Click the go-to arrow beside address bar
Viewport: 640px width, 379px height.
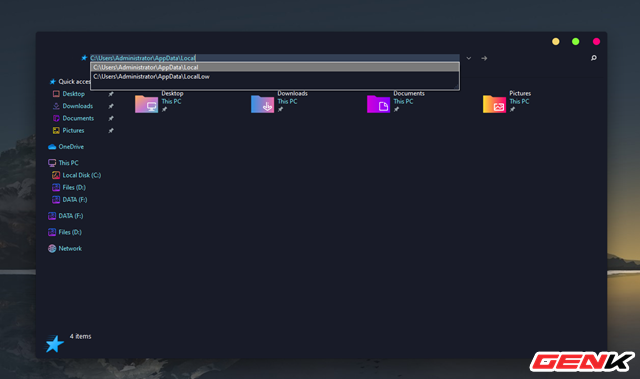pyautogui.click(x=484, y=58)
